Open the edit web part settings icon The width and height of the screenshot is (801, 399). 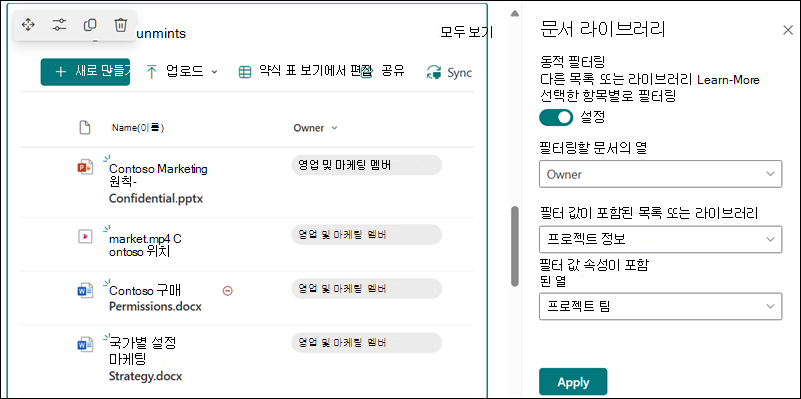tap(59, 25)
